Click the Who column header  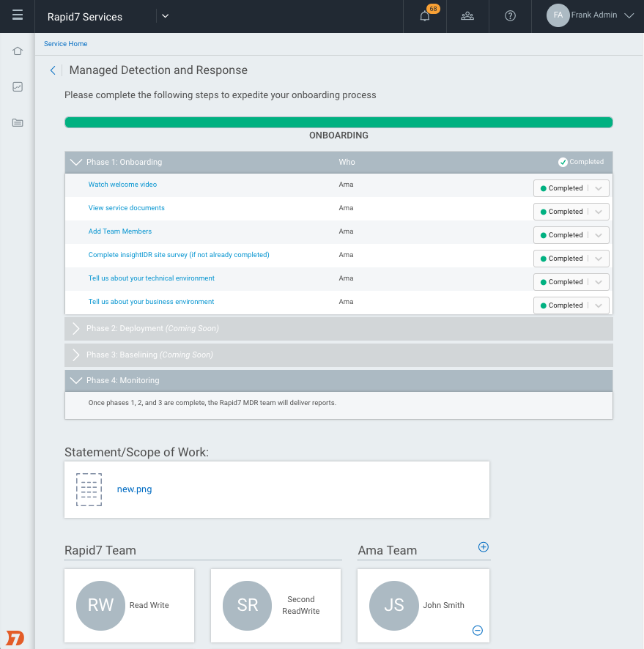tap(347, 163)
